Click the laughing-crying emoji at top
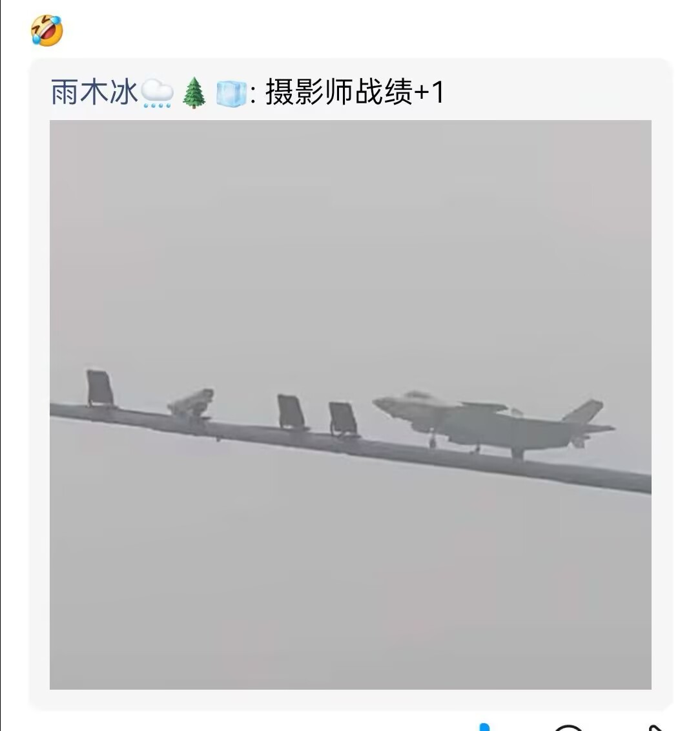The width and height of the screenshot is (700, 731). click(x=47, y=30)
